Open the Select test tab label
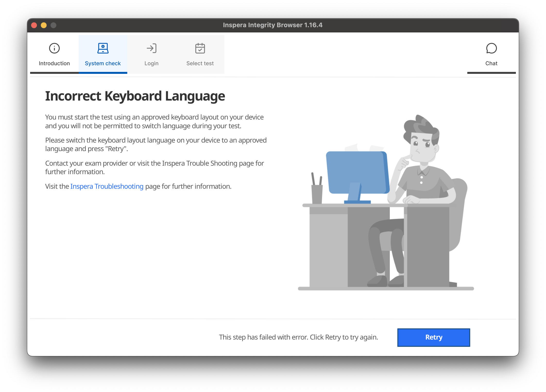This screenshot has width=546, height=392. click(200, 63)
